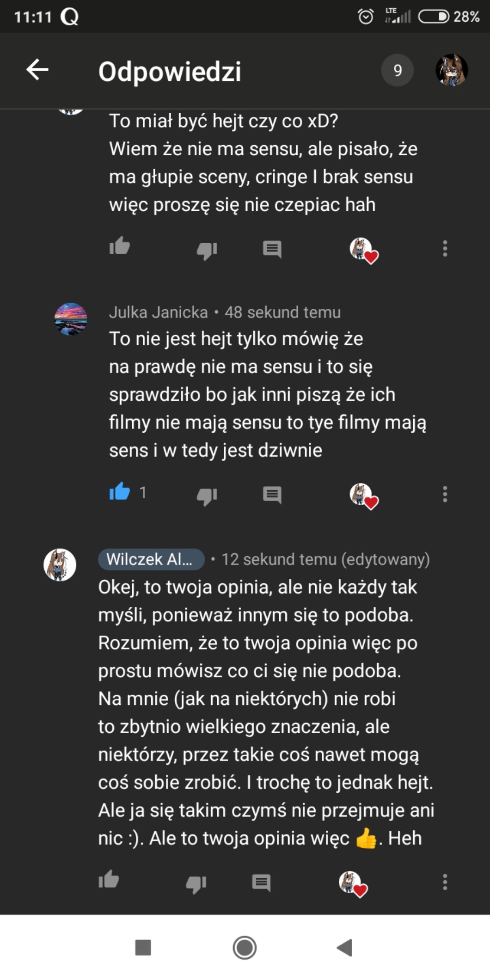The image size is (490, 980).
Task: Open the Wilczek Al... channel name chip
Action: tap(151, 559)
